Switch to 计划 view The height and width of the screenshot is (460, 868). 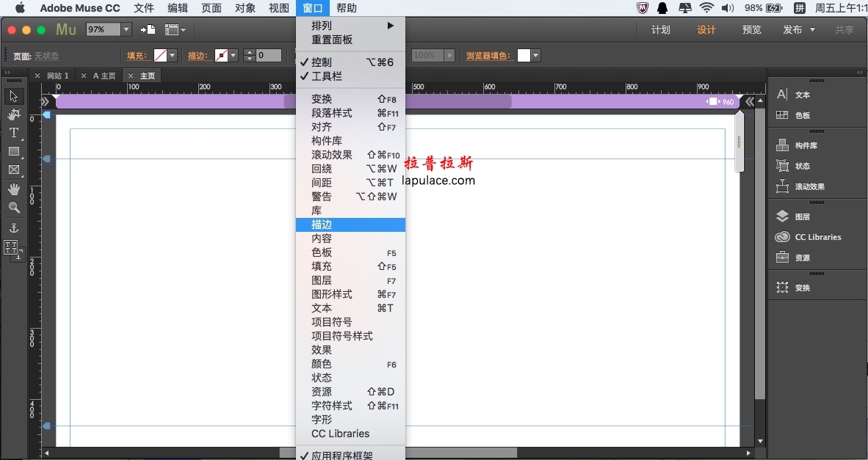[660, 30]
